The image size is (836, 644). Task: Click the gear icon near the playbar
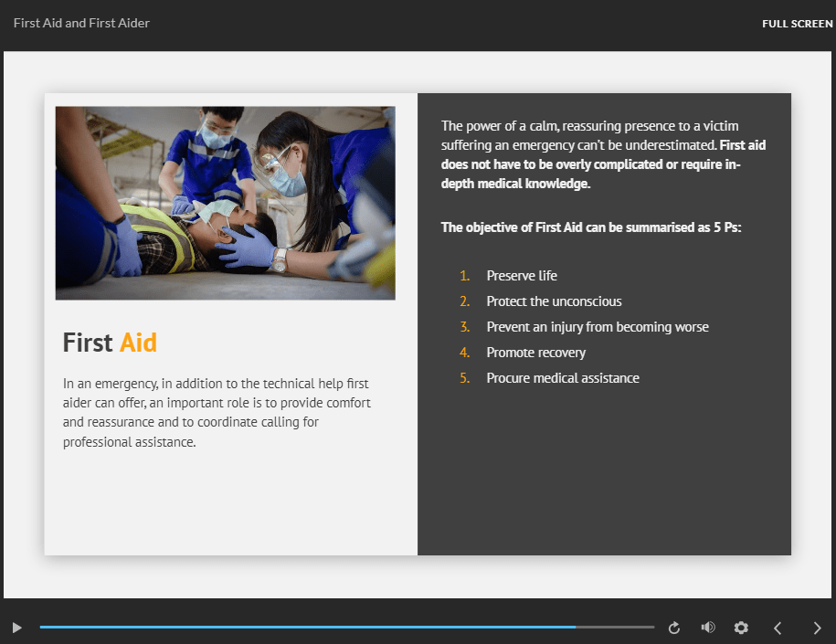click(741, 628)
